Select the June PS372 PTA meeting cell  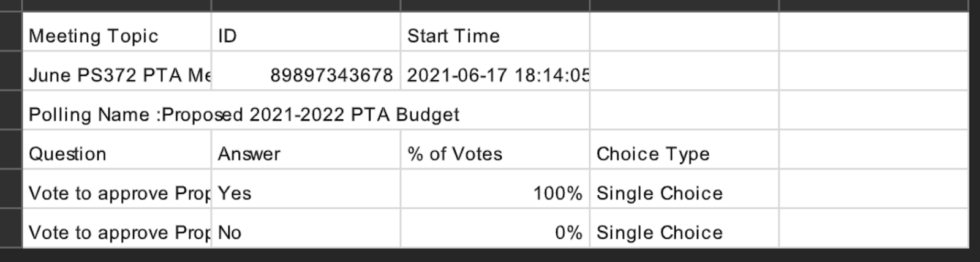[116, 75]
